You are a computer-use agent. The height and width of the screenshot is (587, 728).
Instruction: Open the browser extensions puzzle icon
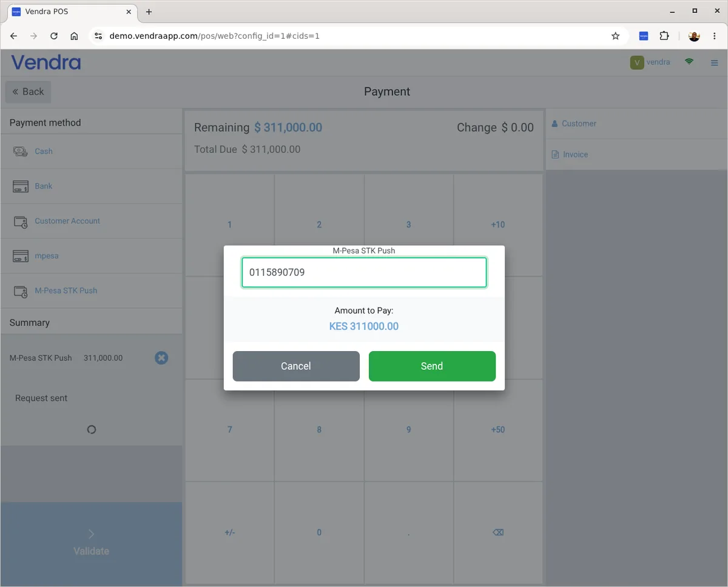pyautogui.click(x=664, y=36)
